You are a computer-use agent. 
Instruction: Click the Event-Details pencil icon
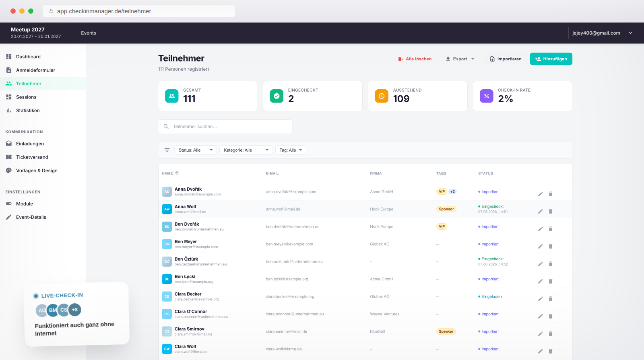(x=8, y=217)
